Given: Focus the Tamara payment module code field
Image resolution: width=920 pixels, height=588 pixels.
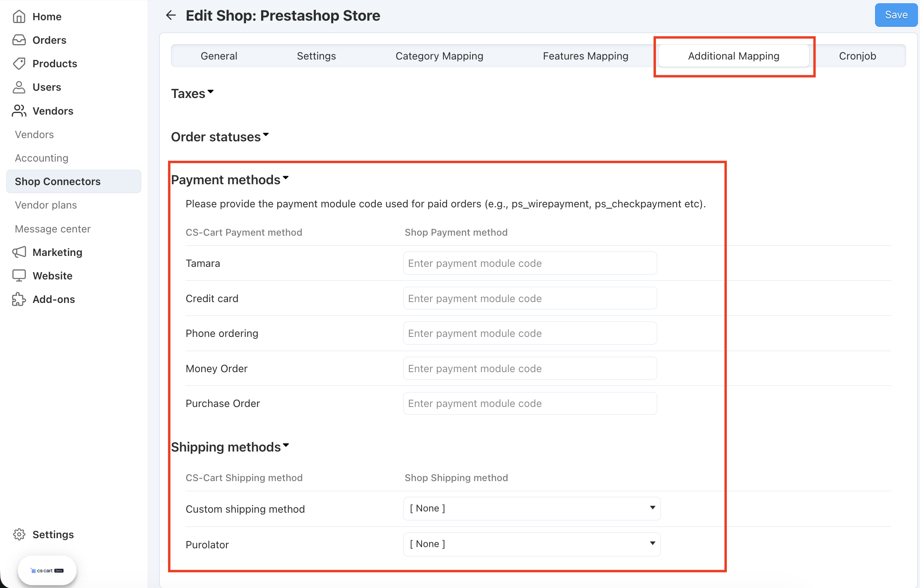Looking at the screenshot, I should [530, 263].
